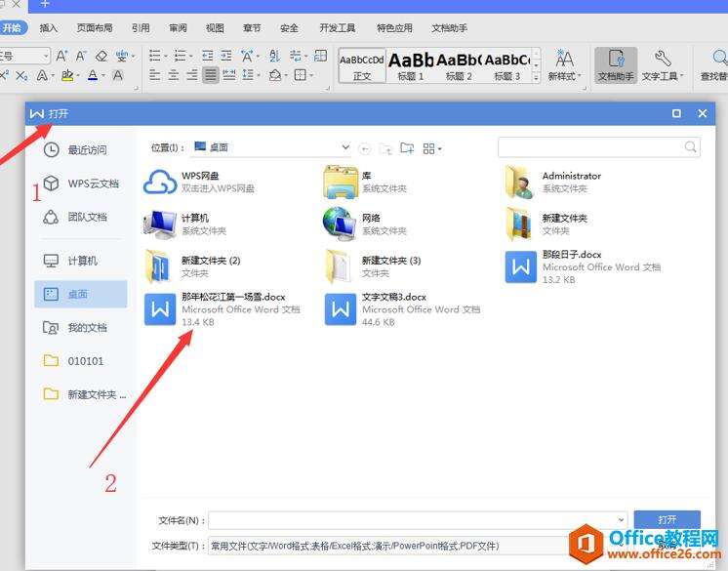Expand the 位置 location dropdown
The height and width of the screenshot is (571, 728).
(x=345, y=147)
